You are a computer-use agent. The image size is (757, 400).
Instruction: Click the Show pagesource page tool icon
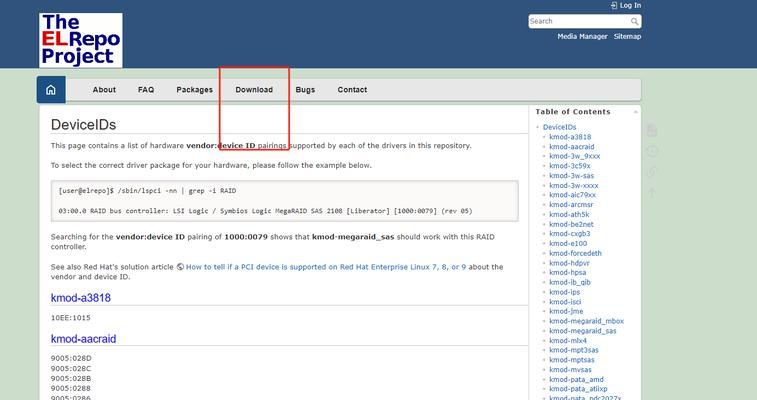(x=652, y=131)
